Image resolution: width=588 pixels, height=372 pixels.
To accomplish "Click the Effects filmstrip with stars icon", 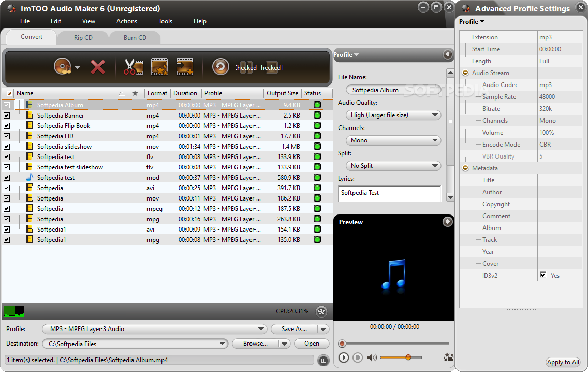I will tap(159, 67).
